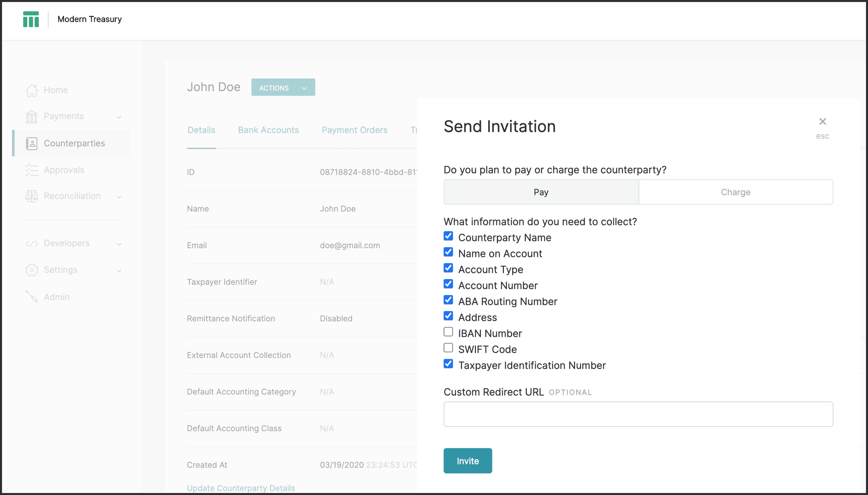Click the Modern Treasury logo icon

(31, 19)
